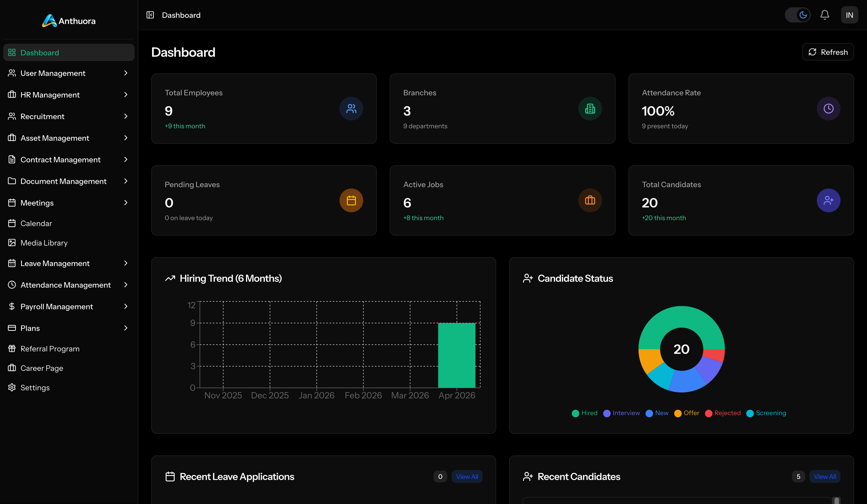
Task: Open the Calendar menu item
Action: [x=36, y=223]
